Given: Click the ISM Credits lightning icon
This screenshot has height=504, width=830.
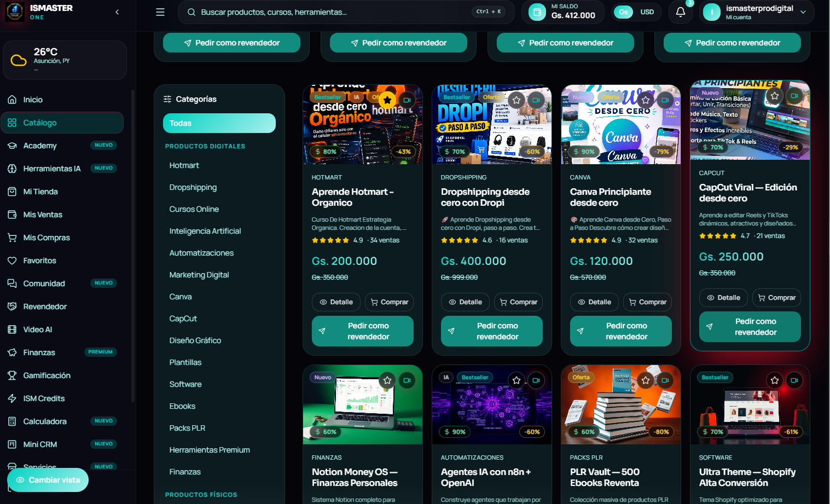Looking at the screenshot, I should tap(12, 398).
